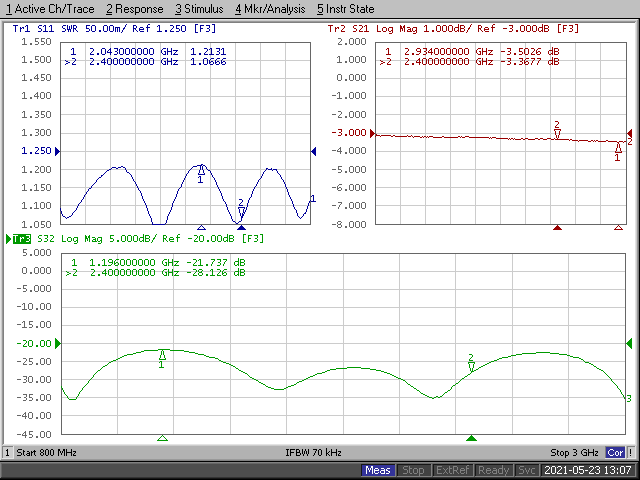Viewport: 640px width, 480px height.
Task: Select the Tr2 S21 Log Mag trace title
Action: click(453, 29)
